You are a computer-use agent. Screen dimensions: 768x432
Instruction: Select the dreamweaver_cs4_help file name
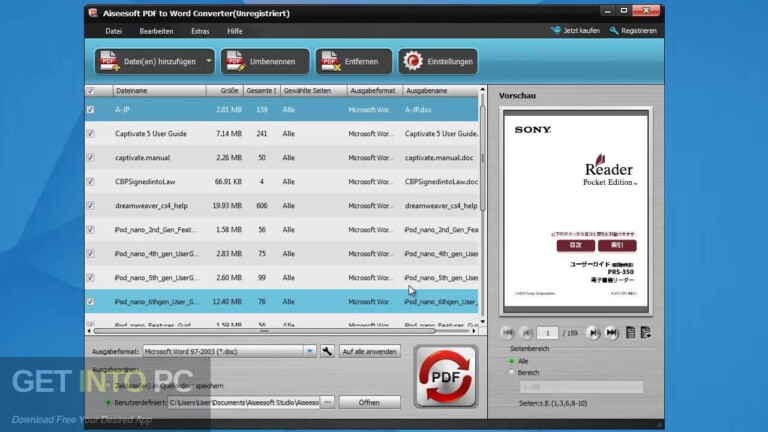(x=151, y=206)
